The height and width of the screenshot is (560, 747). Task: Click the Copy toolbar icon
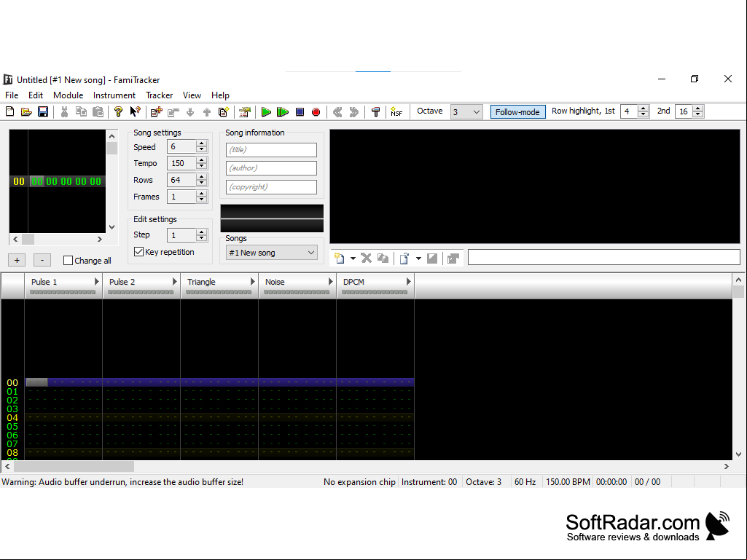[x=82, y=112]
